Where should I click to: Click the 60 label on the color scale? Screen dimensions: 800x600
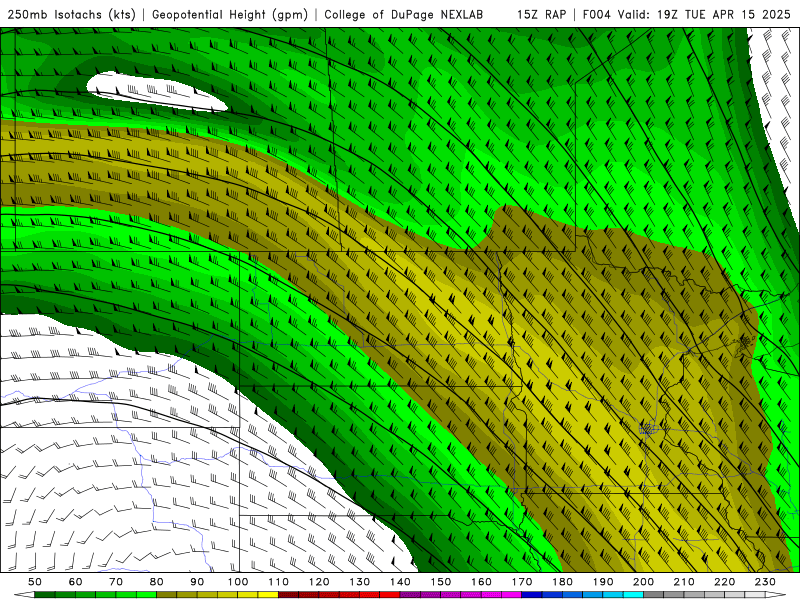coord(76,582)
